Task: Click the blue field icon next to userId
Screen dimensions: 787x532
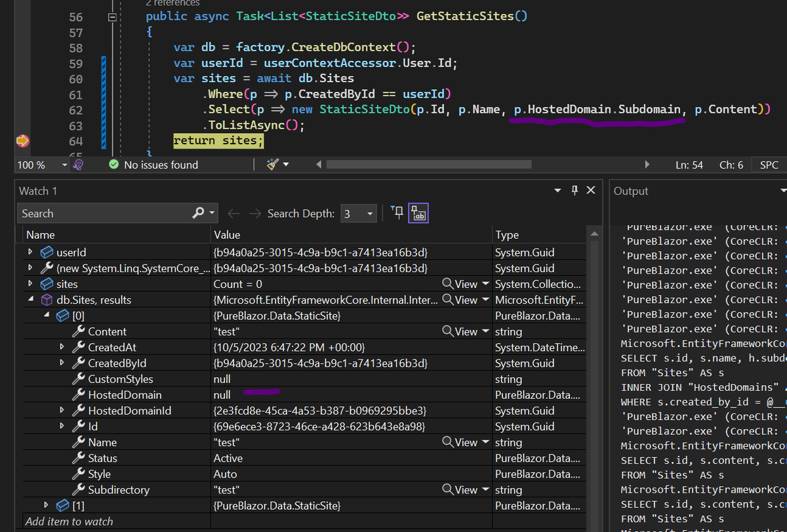Action: [x=46, y=252]
